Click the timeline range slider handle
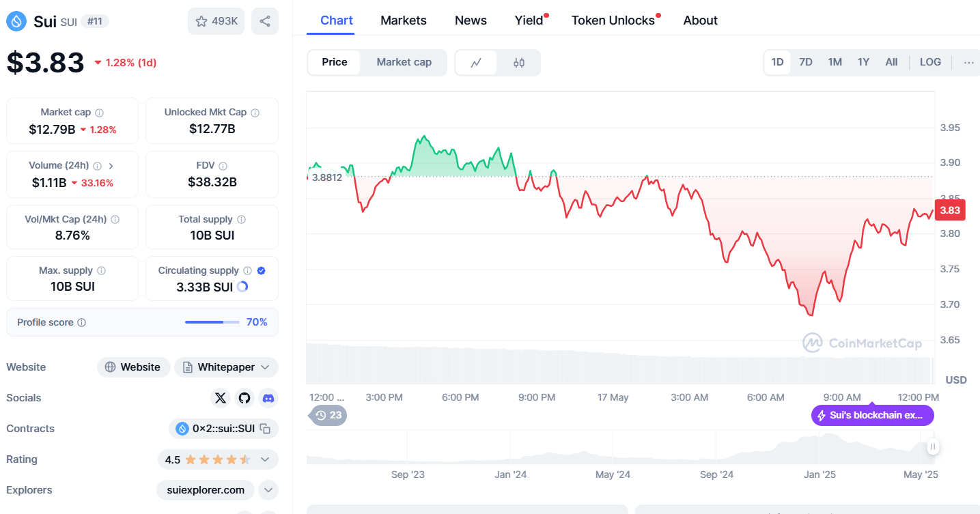Viewport: 980px width, 514px height. point(933,447)
